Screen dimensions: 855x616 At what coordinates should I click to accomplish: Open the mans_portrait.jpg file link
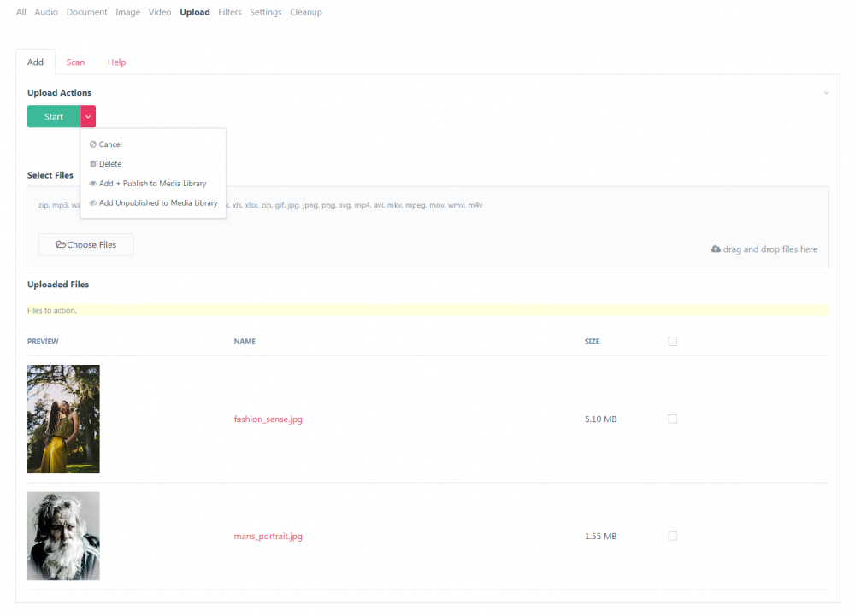coord(268,536)
